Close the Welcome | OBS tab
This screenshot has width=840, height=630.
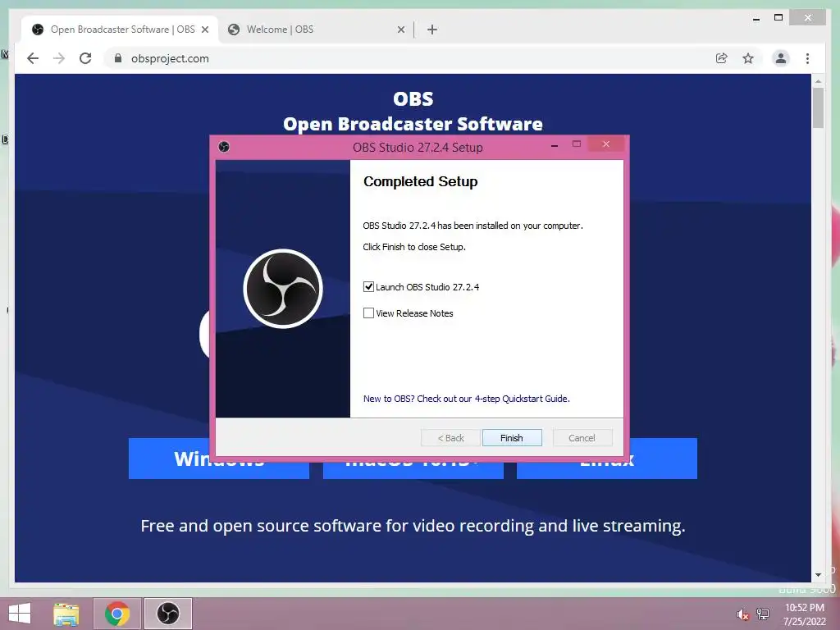[x=400, y=30]
